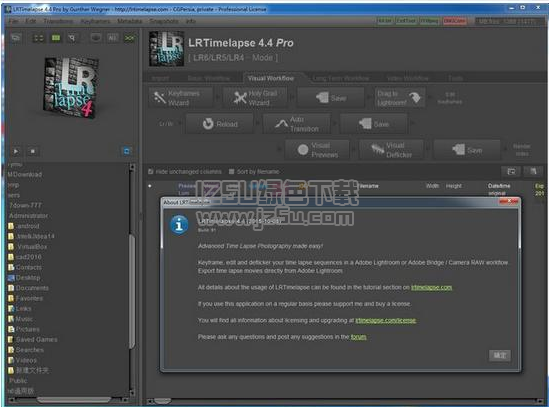Open the Holy Grail Wizard

pyautogui.click(x=256, y=98)
